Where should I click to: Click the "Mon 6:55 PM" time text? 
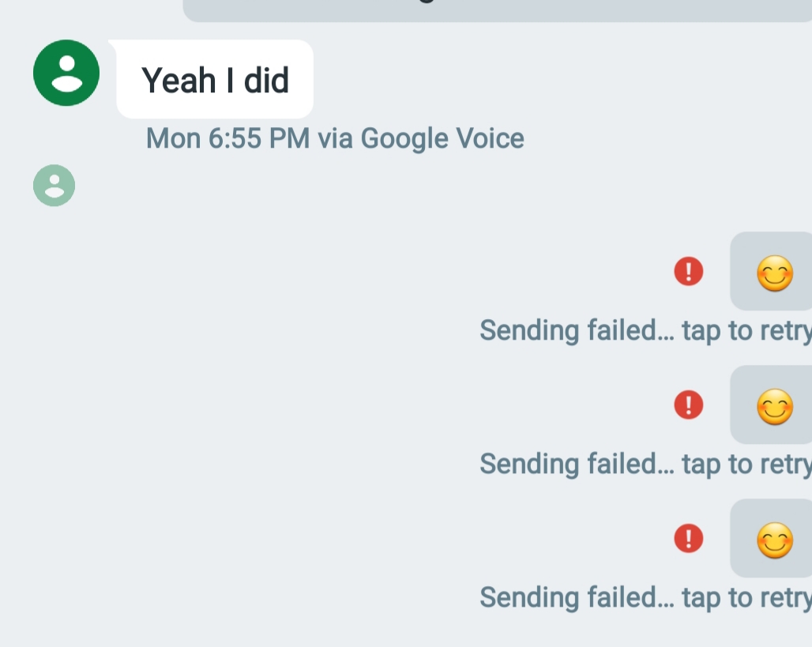click(x=227, y=139)
